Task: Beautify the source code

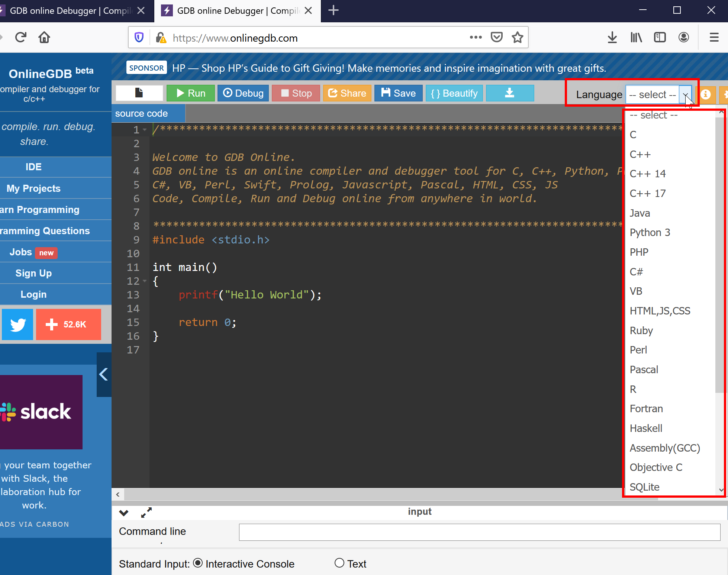Action: click(x=454, y=93)
